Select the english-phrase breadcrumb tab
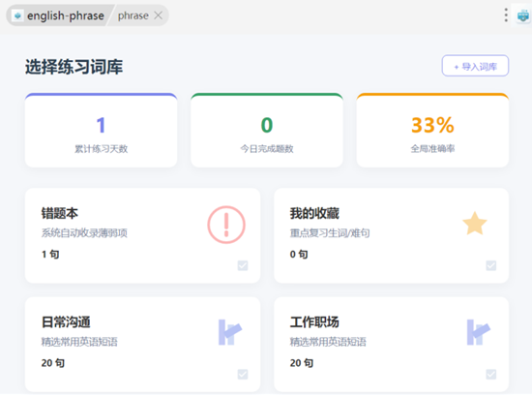 coord(66,15)
